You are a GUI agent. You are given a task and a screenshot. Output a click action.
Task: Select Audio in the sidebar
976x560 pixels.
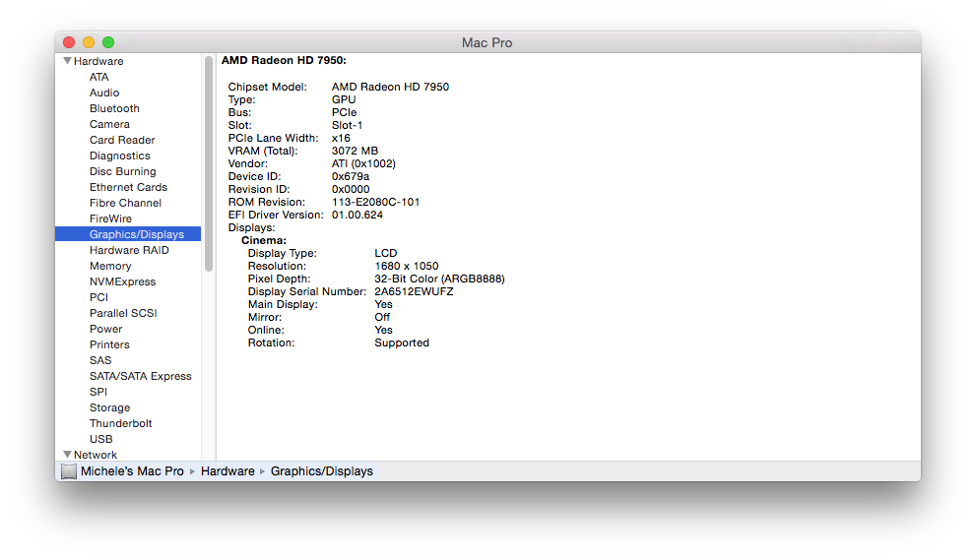[104, 93]
